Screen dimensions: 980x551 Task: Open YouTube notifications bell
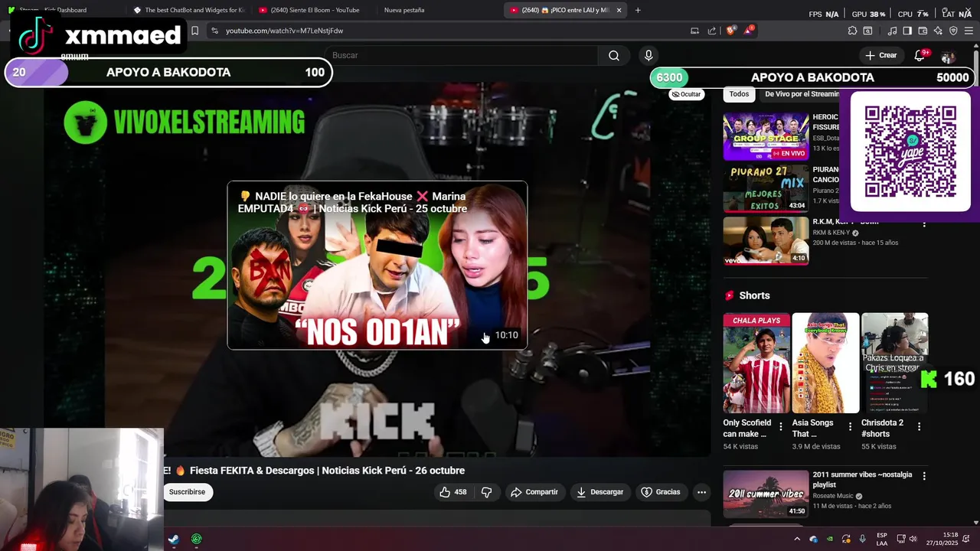pyautogui.click(x=920, y=55)
